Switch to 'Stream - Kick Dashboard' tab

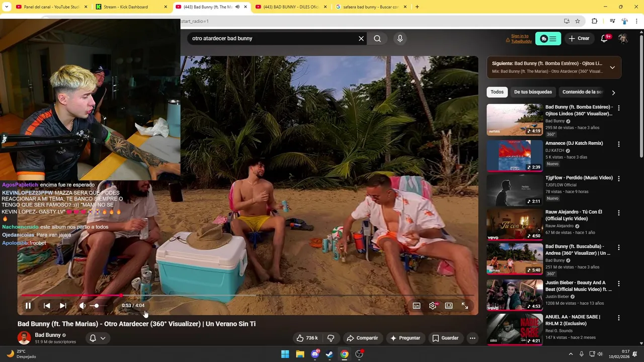(x=131, y=7)
